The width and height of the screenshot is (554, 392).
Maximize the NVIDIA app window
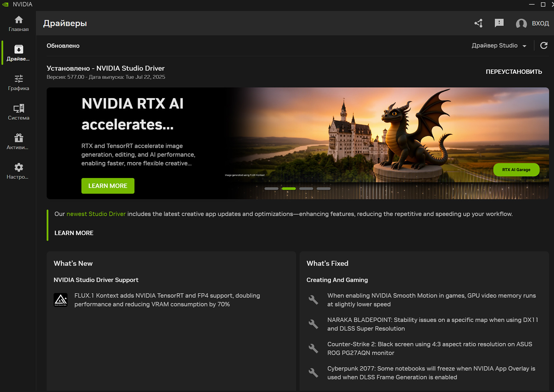click(x=543, y=4)
